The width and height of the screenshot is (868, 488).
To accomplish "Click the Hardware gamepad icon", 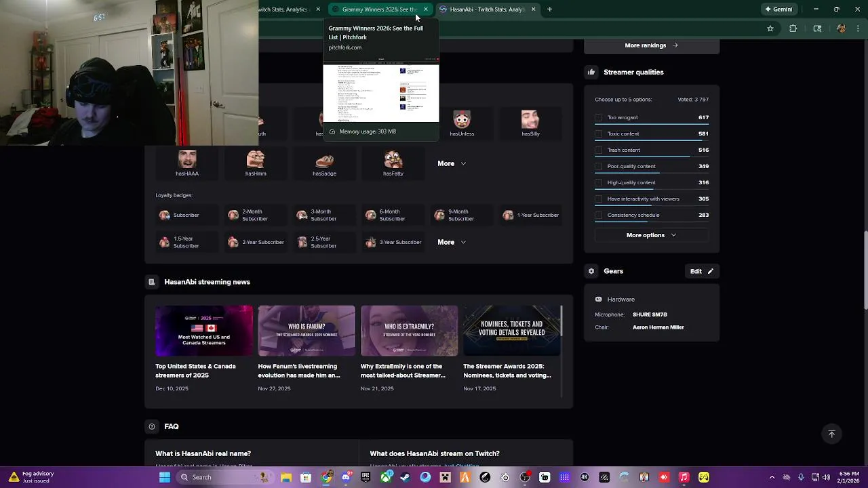I will point(598,299).
